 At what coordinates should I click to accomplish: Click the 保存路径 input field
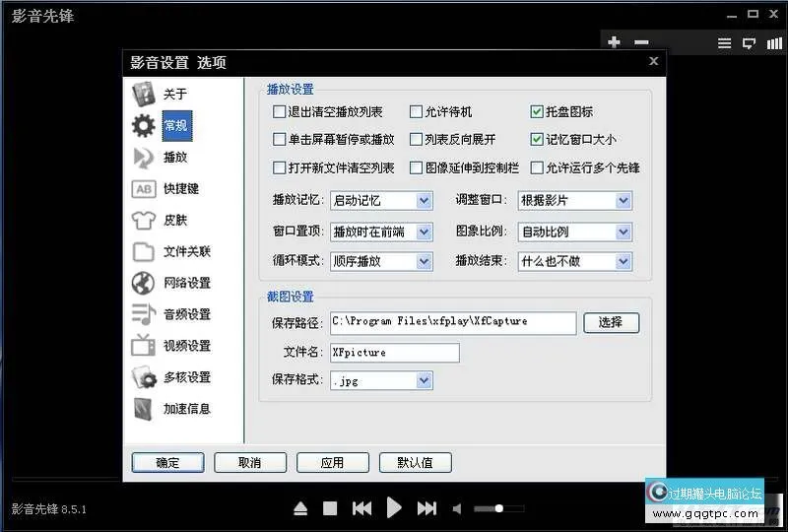(x=453, y=323)
